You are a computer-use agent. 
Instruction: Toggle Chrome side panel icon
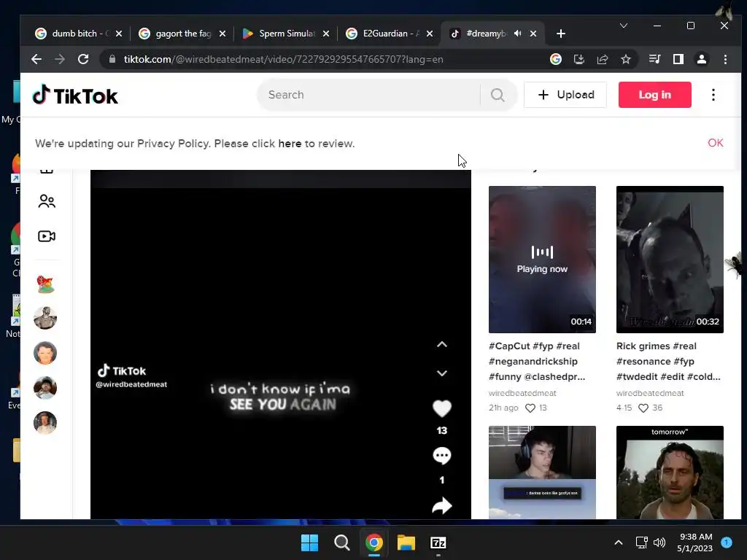[x=678, y=59]
